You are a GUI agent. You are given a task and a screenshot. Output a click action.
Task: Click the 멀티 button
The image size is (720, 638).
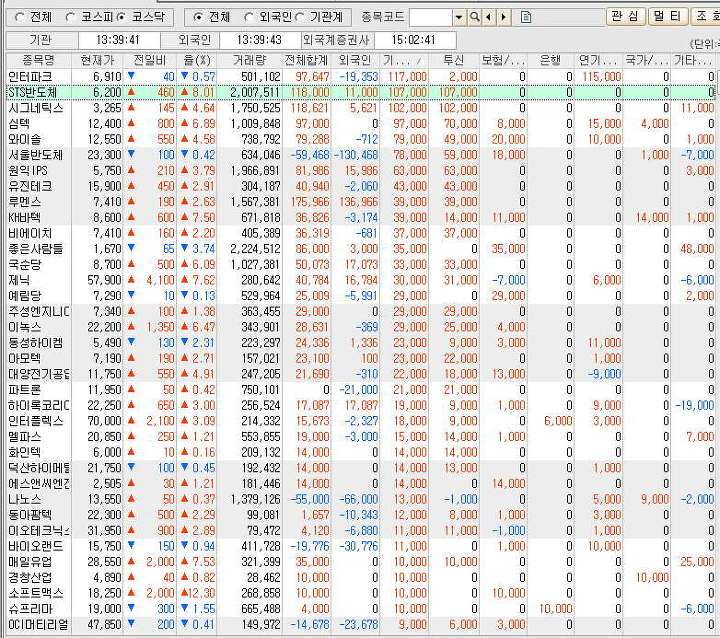[x=668, y=16]
